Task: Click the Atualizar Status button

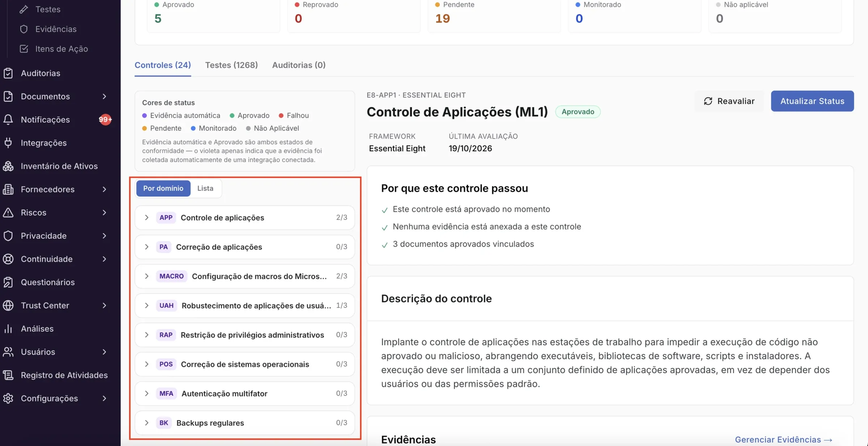Action: coord(812,101)
